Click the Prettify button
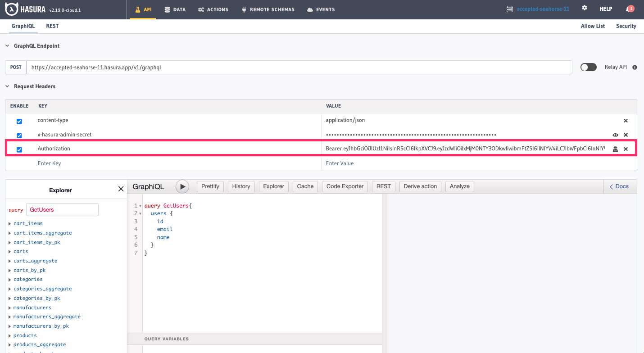Viewport: 644px width, 353px height. [x=210, y=186]
